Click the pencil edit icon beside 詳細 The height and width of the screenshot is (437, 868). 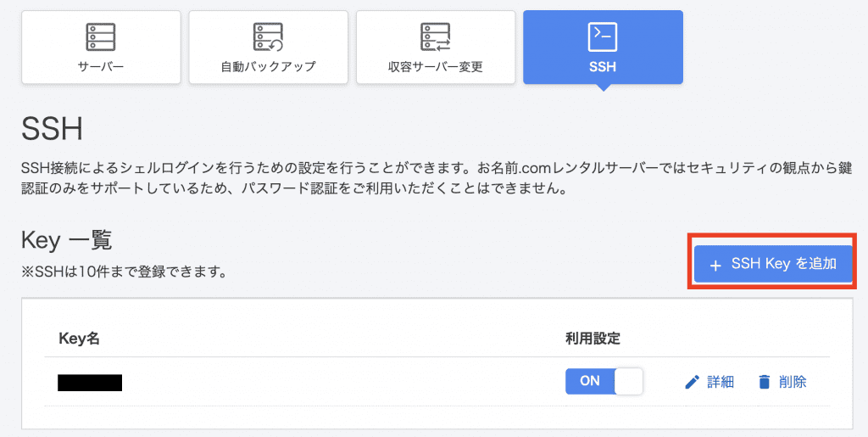pos(692,382)
